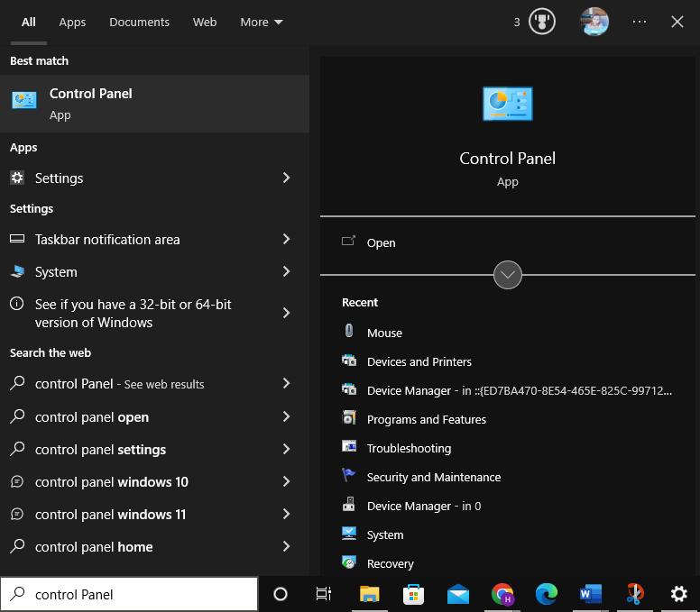The width and height of the screenshot is (700, 612).
Task: Open Device Manager in ::{ED7BA470 recent entry
Action: point(508,390)
